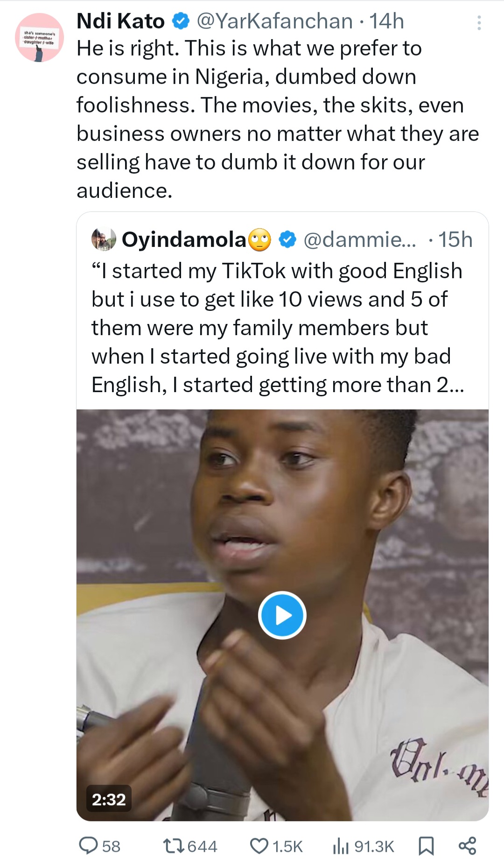The width and height of the screenshot is (504, 865).
Task: Tap Oyindamola's blue verified checkmark
Action: tap(287, 239)
